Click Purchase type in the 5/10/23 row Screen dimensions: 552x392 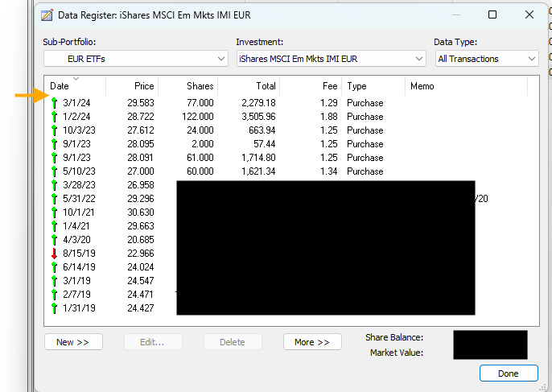(x=365, y=171)
